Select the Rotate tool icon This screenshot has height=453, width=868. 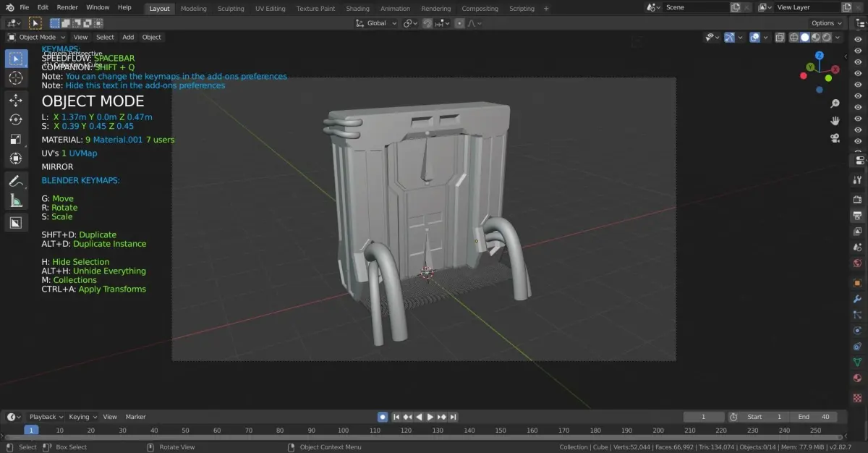(x=16, y=119)
